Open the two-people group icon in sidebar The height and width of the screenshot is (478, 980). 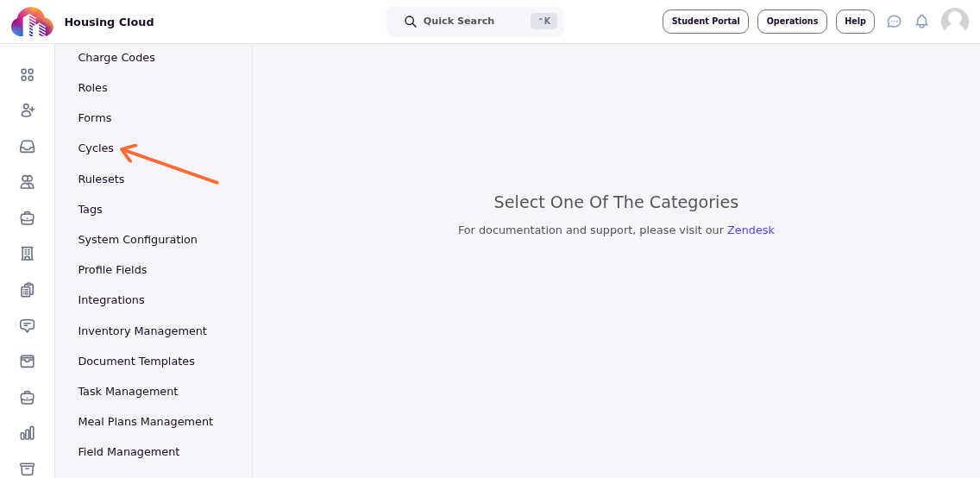click(x=27, y=182)
